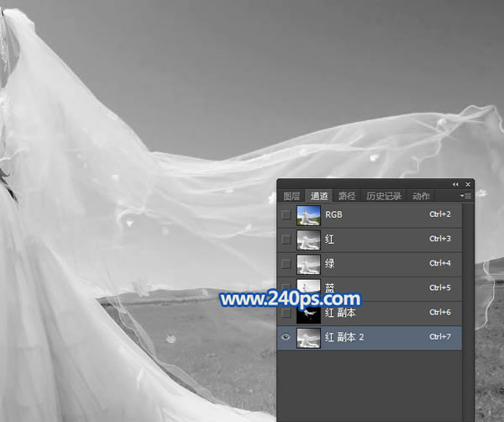
Task: Click the 红 副本 2 channel thumbnail
Action: (308, 338)
